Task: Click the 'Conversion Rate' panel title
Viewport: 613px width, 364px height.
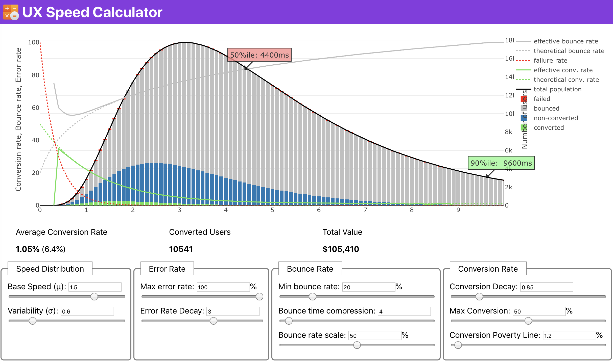Action: [x=488, y=269]
